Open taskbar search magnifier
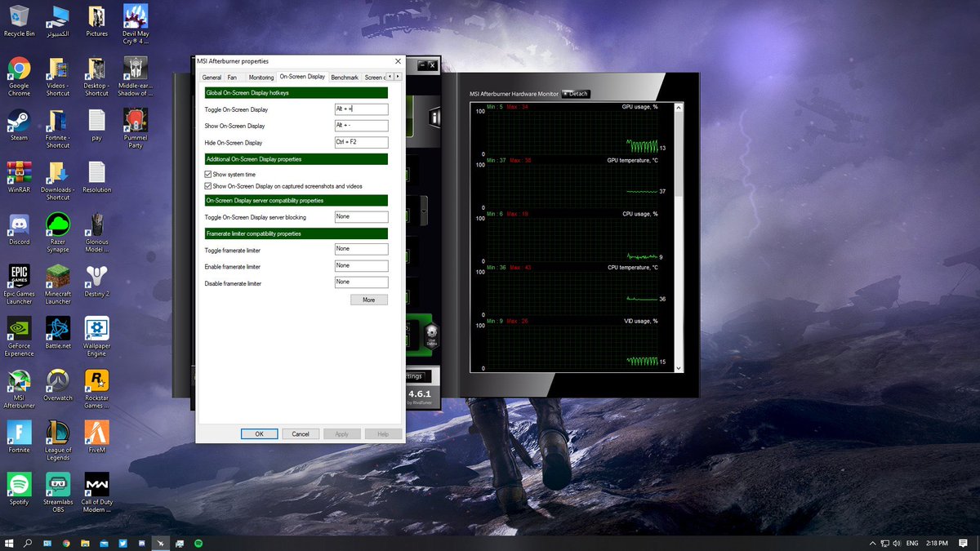The width and height of the screenshot is (980, 551). (x=28, y=543)
